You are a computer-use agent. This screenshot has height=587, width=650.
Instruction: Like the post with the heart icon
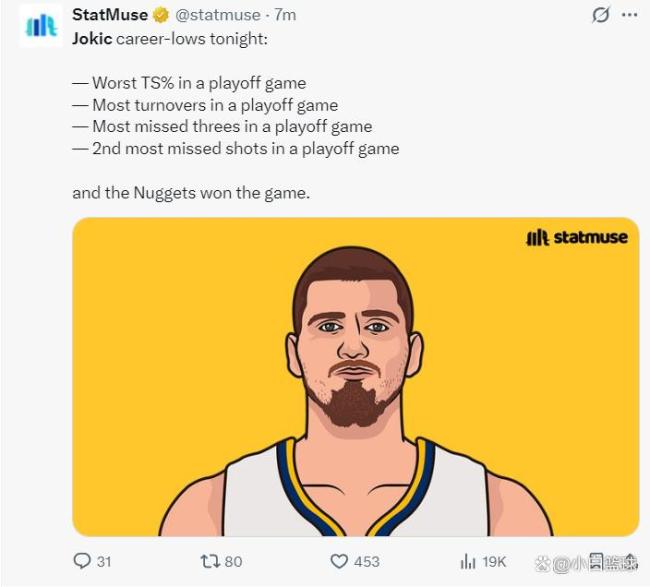click(x=339, y=561)
